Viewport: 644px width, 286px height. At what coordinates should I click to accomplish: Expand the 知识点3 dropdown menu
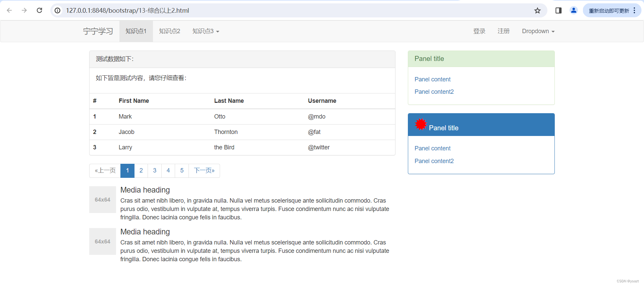[x=206, y=31]
